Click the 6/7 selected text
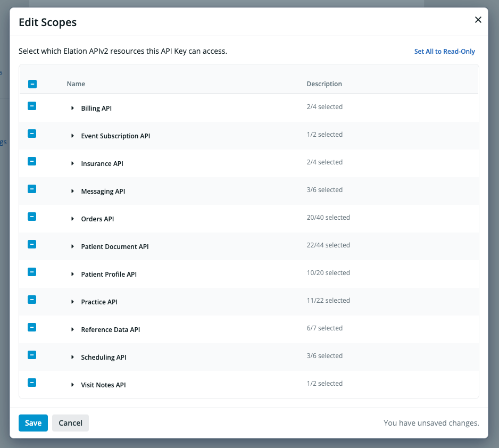 pos(325,328)
